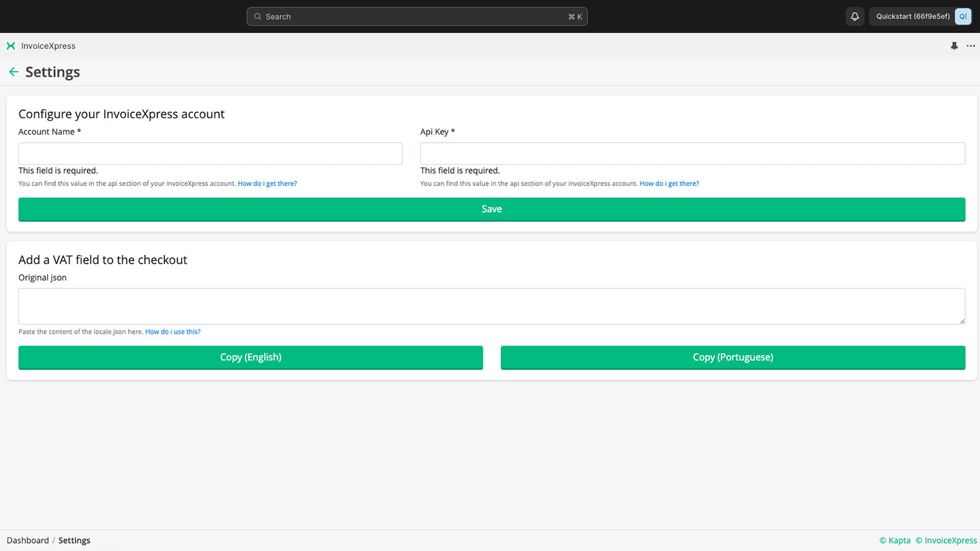Click the Quickstart account avatar
Screen dimensions: 980x551
[963, 17]
